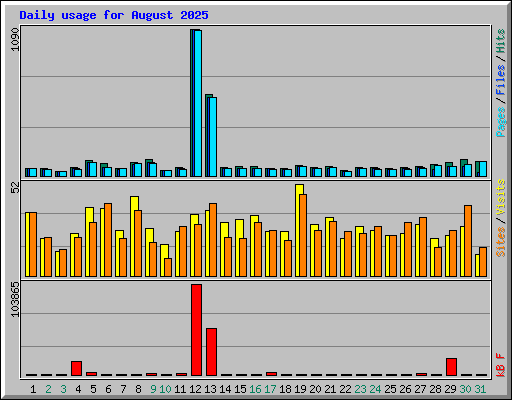Click day label 4

point(78,389)
